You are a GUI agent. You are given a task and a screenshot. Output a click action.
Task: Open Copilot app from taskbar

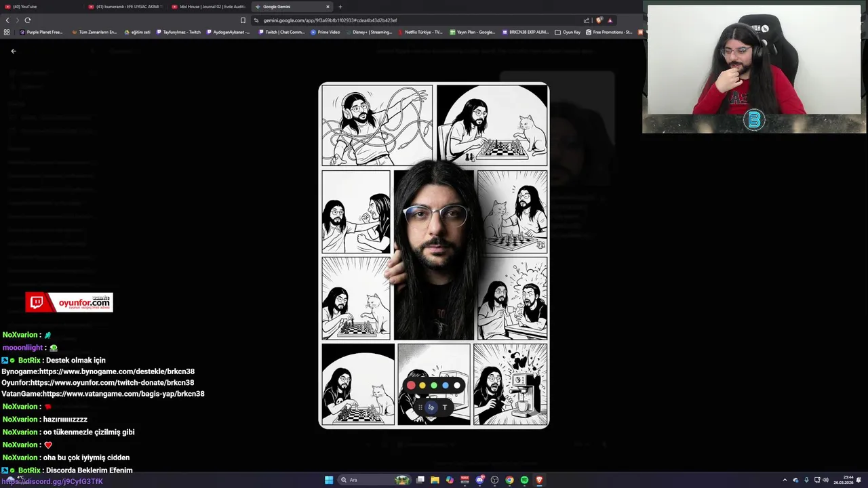450,480
